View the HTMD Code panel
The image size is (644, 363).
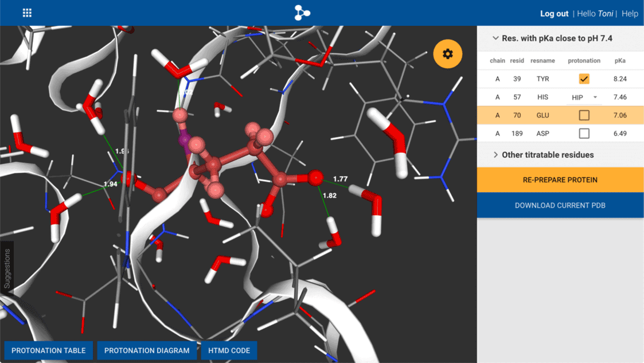229,350
